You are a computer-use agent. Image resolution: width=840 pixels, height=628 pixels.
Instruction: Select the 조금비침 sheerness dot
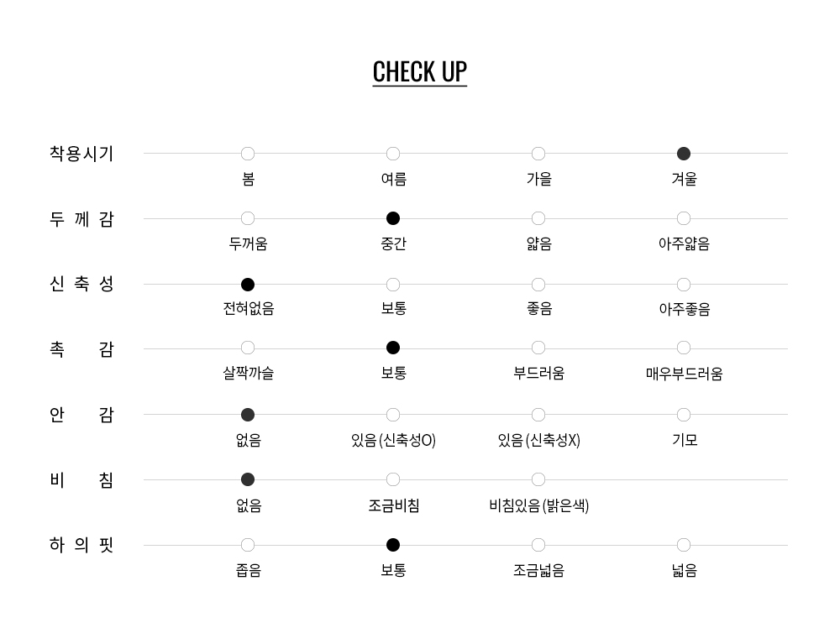(393, 479)
